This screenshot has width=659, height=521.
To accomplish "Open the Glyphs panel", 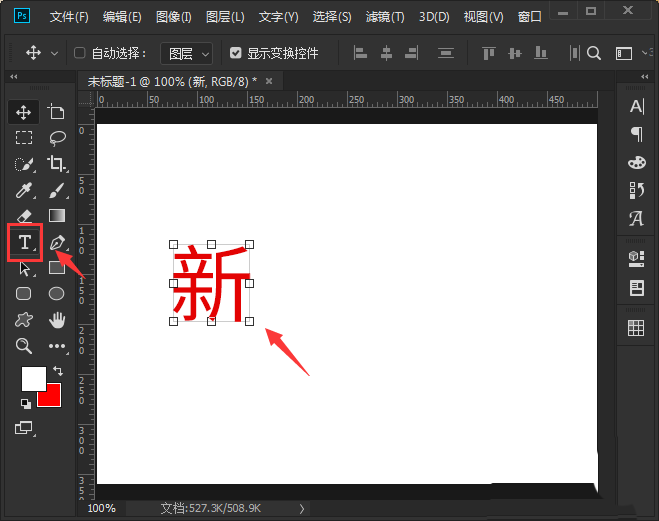I will click(x=636, y=218).
